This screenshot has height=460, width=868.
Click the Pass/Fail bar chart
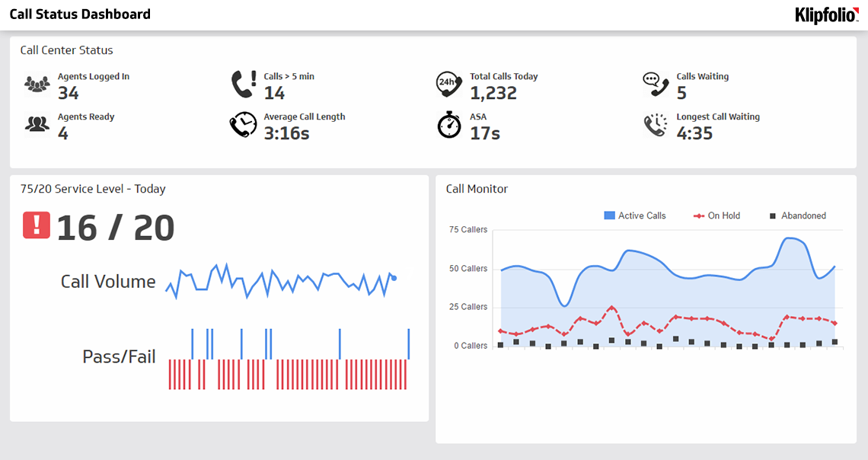click(288, 359)
